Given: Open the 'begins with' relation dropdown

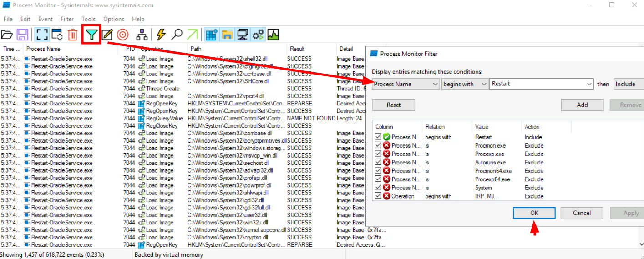Looking at the screenshot, I should (483, 84).
